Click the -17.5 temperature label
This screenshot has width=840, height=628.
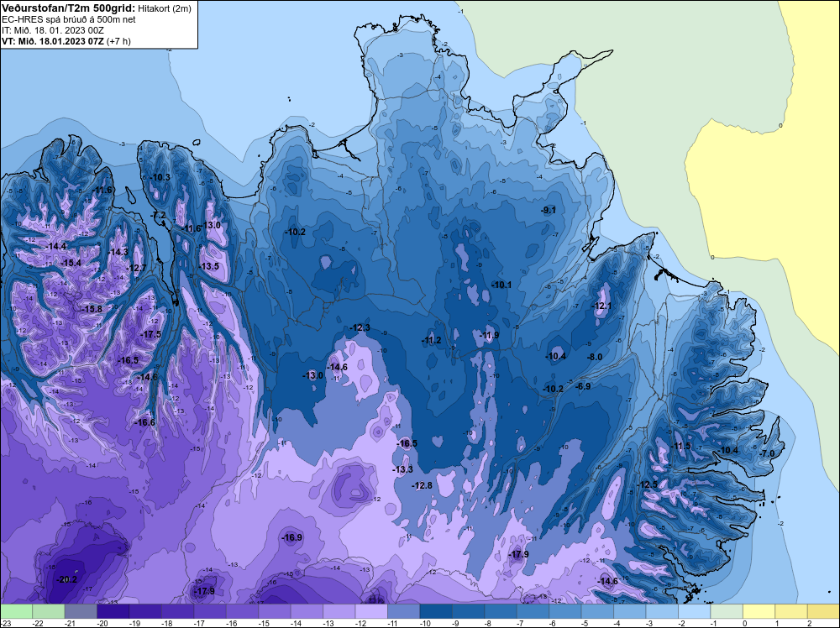151,335
